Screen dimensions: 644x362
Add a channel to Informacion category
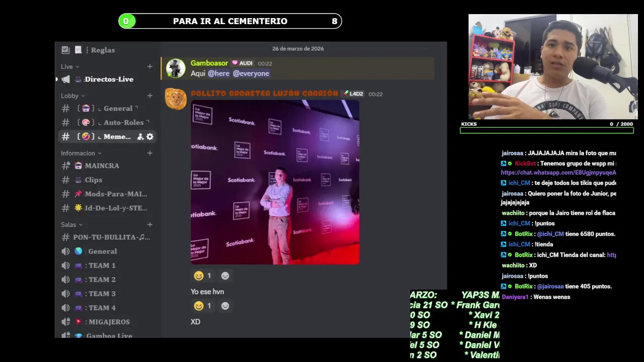click(149, 153)
